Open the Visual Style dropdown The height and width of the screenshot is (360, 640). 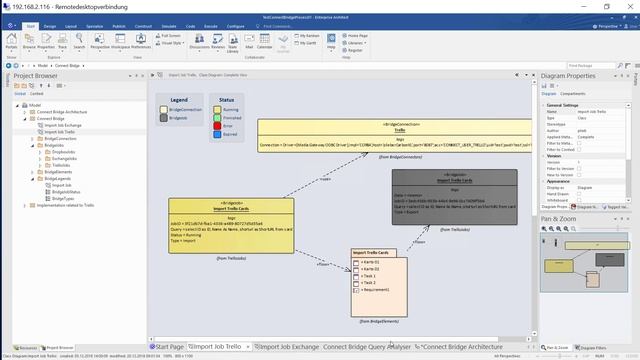170,43
